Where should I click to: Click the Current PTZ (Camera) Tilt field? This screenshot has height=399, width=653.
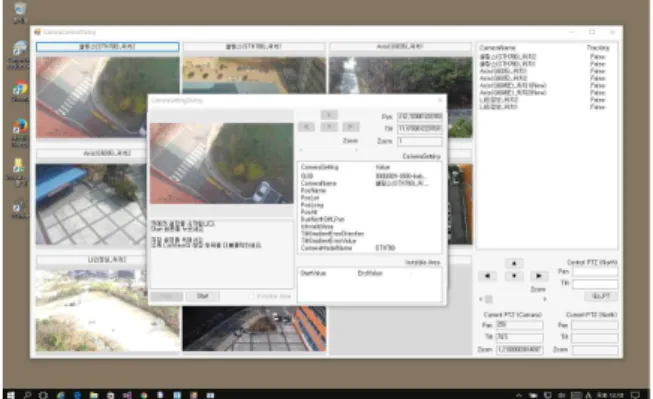tap(519, 337)
